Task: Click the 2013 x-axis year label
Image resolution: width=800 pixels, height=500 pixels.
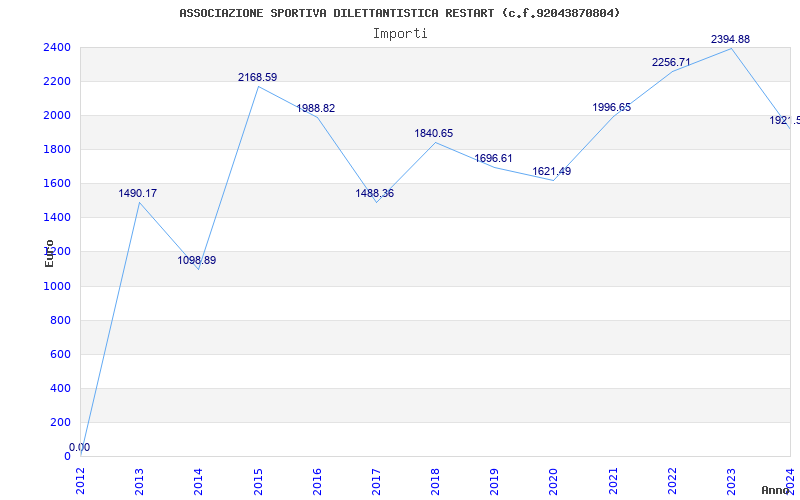Action: pyautogui.click(x=139, y=481)
